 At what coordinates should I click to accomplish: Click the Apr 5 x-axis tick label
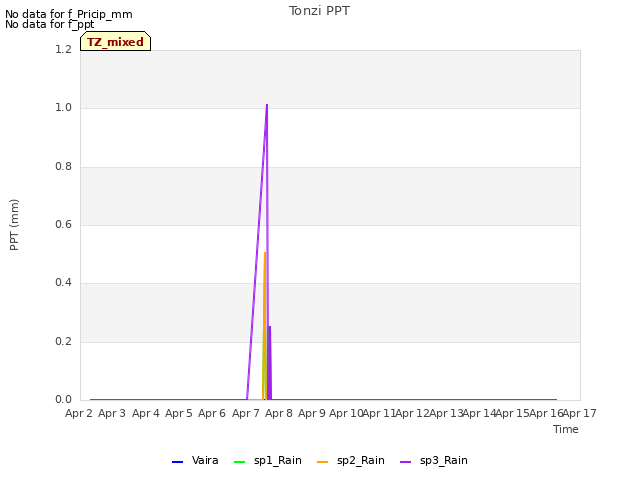[x=179, y=413]
